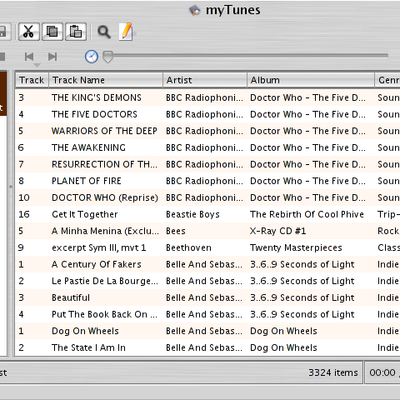Screen dimensions: 400x400
Task: Sort by the Track Name column header
Action: click(106, 80)
